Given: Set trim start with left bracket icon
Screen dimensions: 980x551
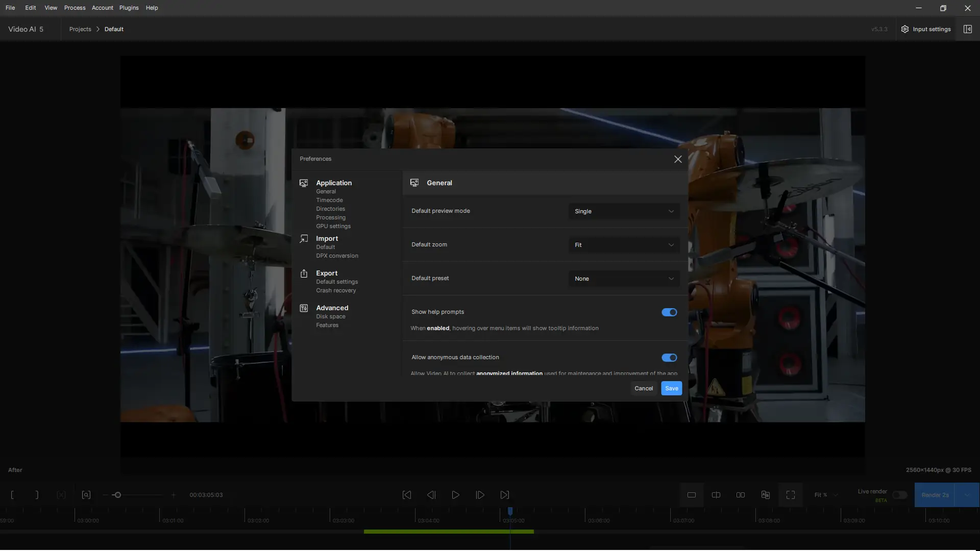Looking at the screenshot, I should click(x=12, y=495).
